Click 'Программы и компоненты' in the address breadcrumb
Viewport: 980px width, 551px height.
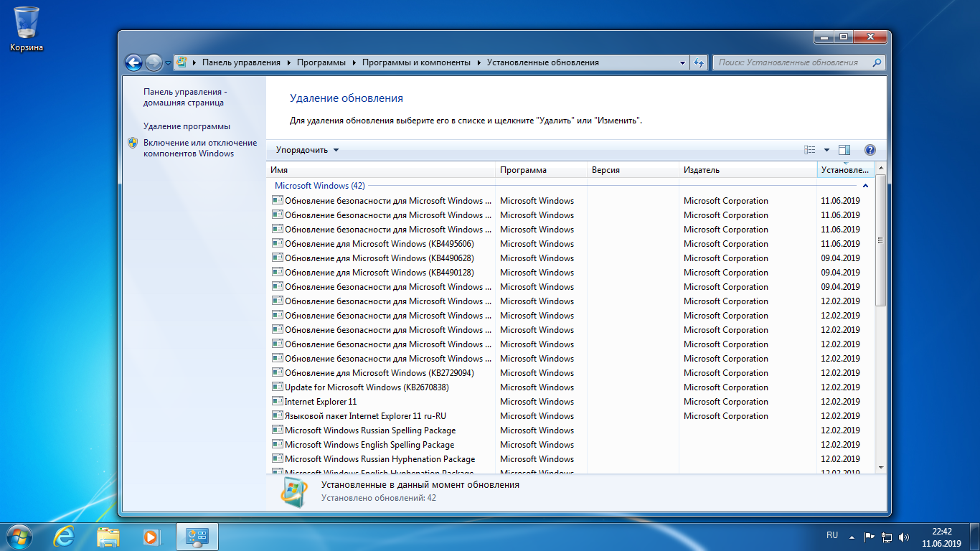[x=416, y=62]
